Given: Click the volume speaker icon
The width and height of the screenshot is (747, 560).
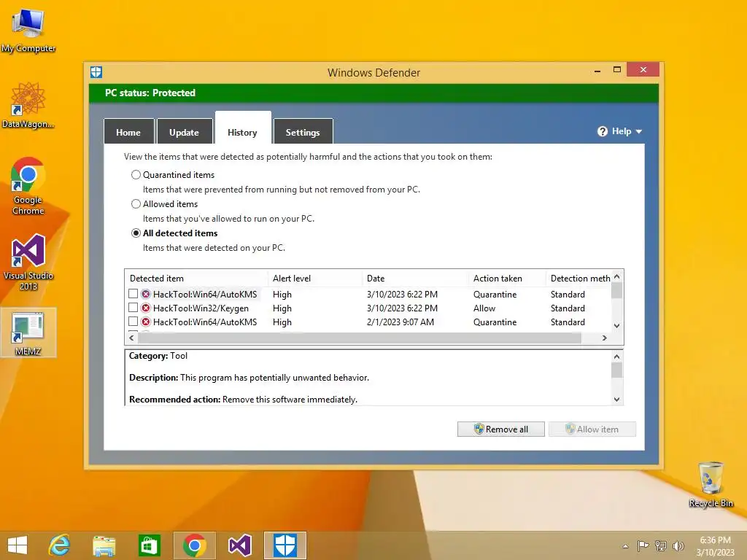Looking at the screenshot, I should pos(678,545).
